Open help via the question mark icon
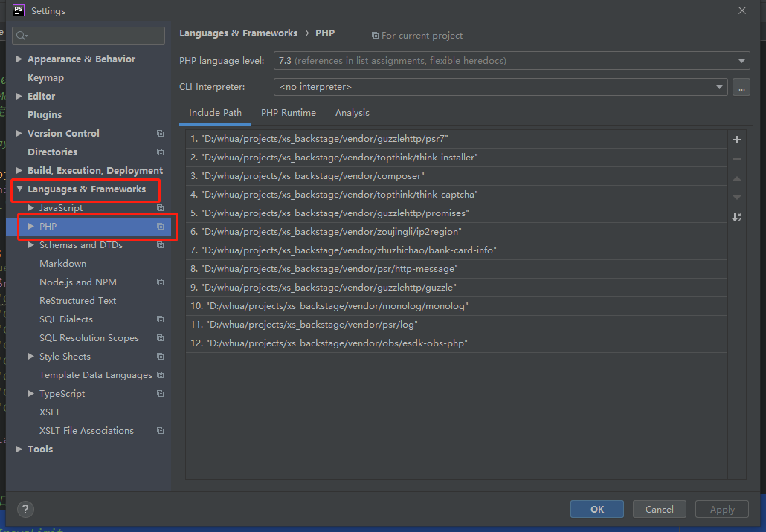This screenshot has height=532, width=766. (x=25, y=510)
